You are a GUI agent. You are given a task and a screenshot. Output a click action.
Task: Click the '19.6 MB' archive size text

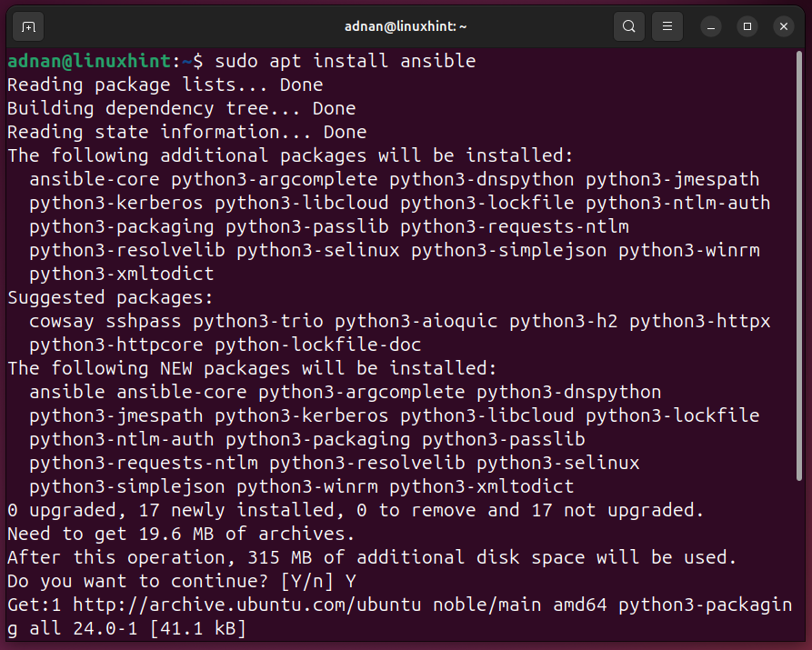[x=176, y=534]
